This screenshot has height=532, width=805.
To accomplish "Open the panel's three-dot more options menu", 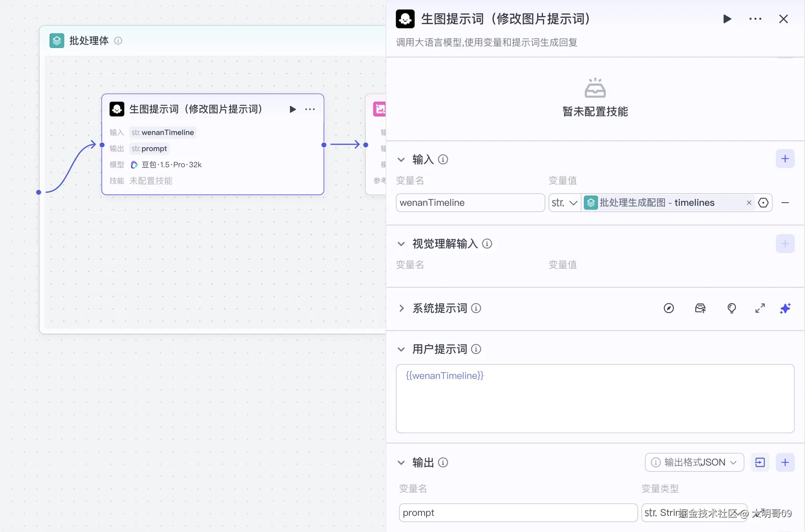I will (755, 19).
